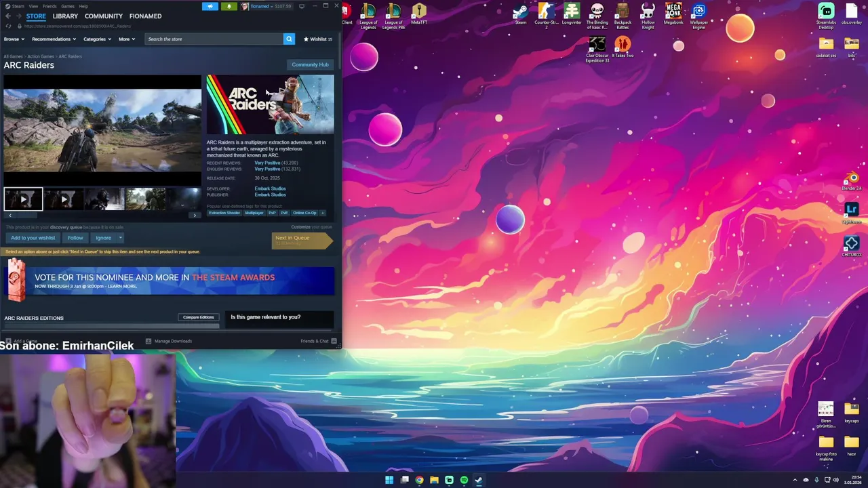Click the padlock icon in address bar
The height and width of the screenshot is (488, 868).
point(20,26)
